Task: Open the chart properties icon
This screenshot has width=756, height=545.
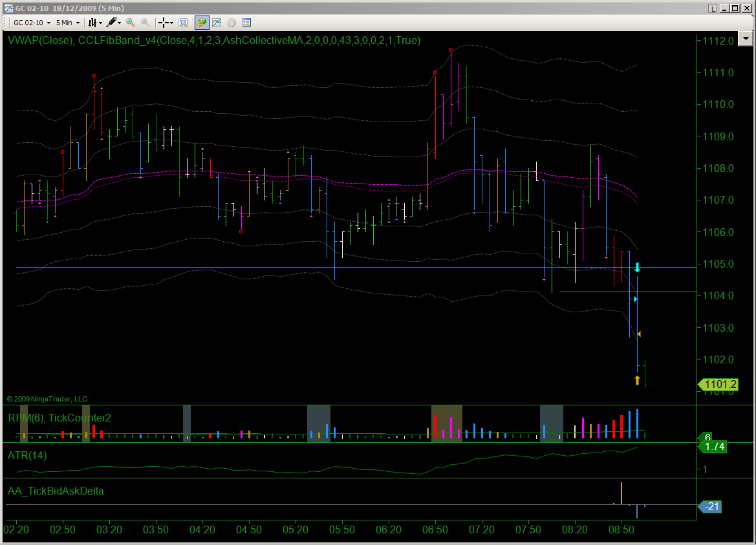Action: tap(246, 23)
